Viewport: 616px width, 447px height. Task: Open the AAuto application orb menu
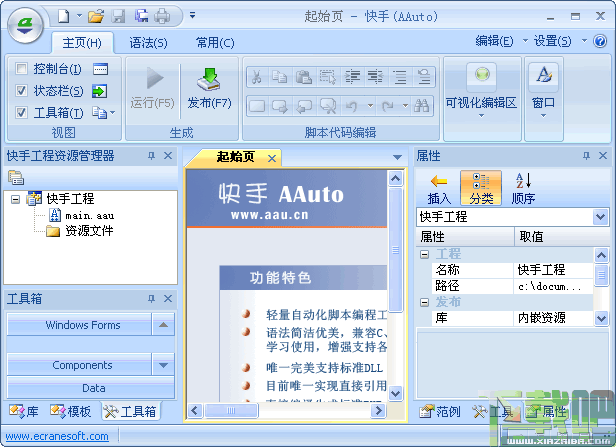[x=25, y=26]
